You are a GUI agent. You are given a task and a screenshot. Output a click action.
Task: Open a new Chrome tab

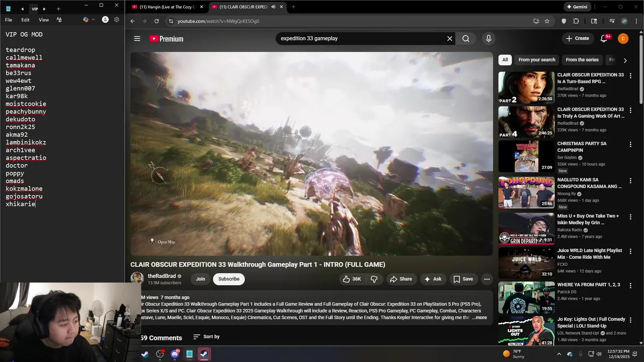293,7
